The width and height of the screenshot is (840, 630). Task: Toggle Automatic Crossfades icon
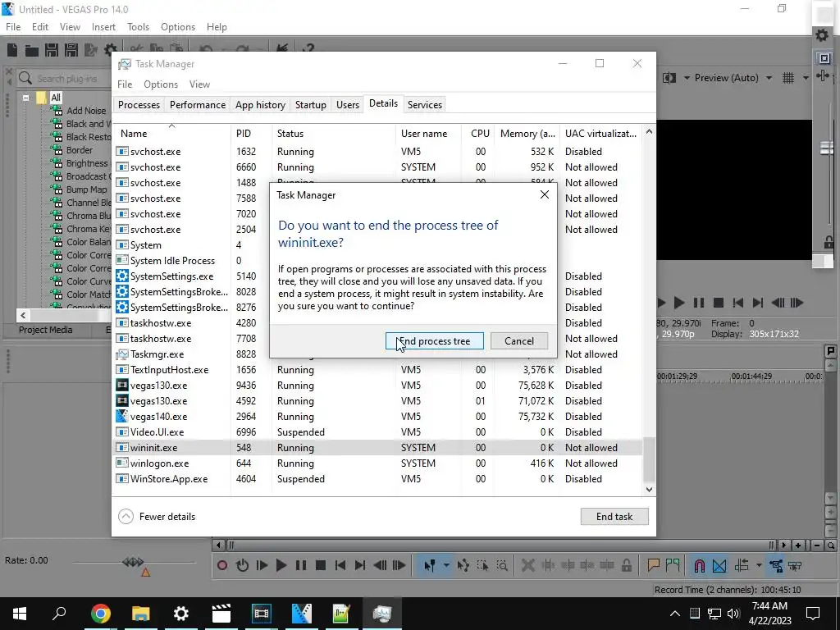(719, 565)
